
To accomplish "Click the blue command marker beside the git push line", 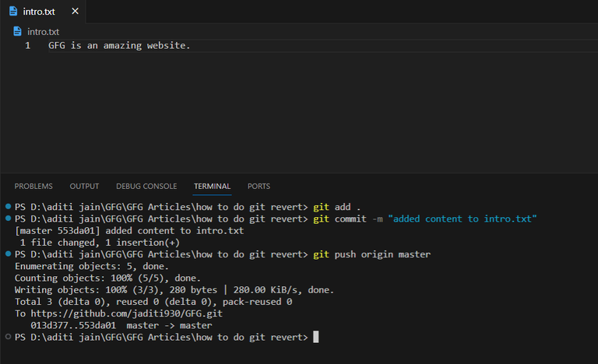I will [x=8, y=254].
